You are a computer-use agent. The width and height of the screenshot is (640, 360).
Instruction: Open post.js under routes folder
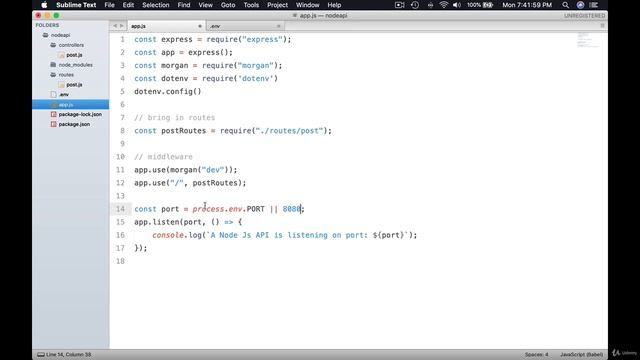tap(74, 84)
